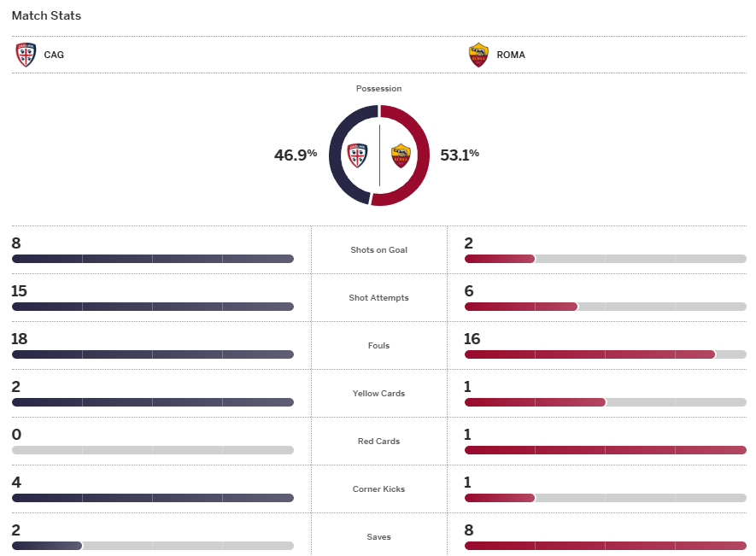
Task: Click the Roma Yellow Cards bar
Action: (x=605, y=402)
